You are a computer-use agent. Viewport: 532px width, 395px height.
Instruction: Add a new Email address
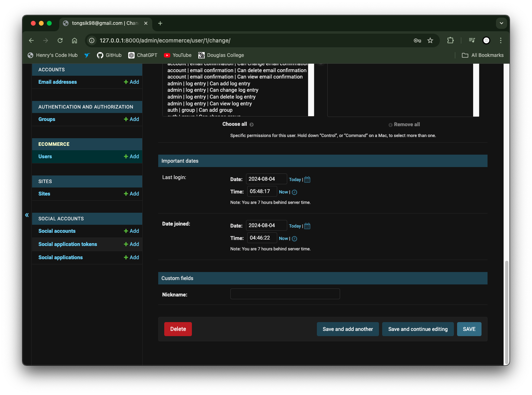pyautogui.click(x=131, y=82)
